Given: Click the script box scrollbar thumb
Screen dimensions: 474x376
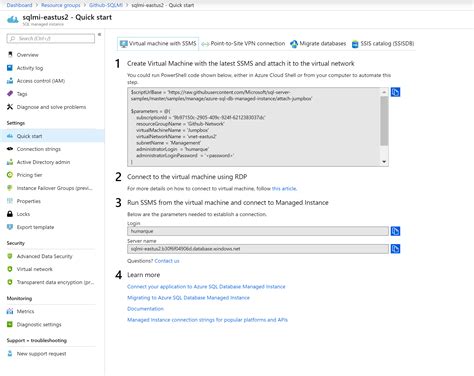Looking at the screenshot, I should (384, 121).
